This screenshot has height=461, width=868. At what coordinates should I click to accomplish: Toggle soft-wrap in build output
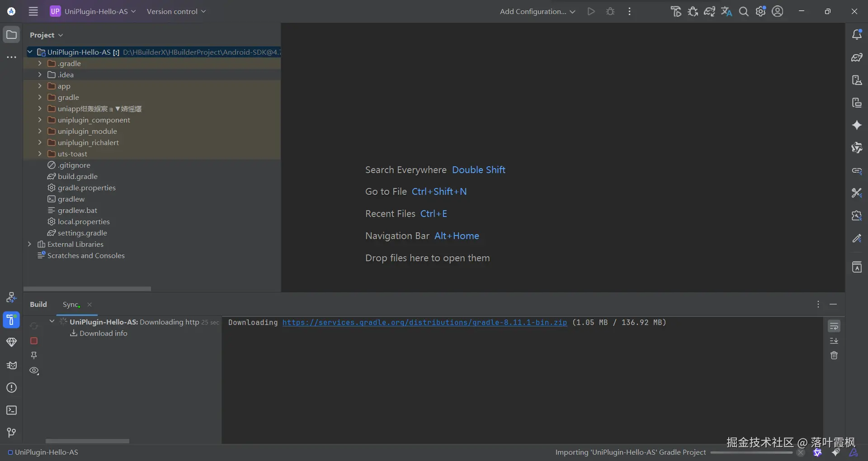(x=834, y=326)
